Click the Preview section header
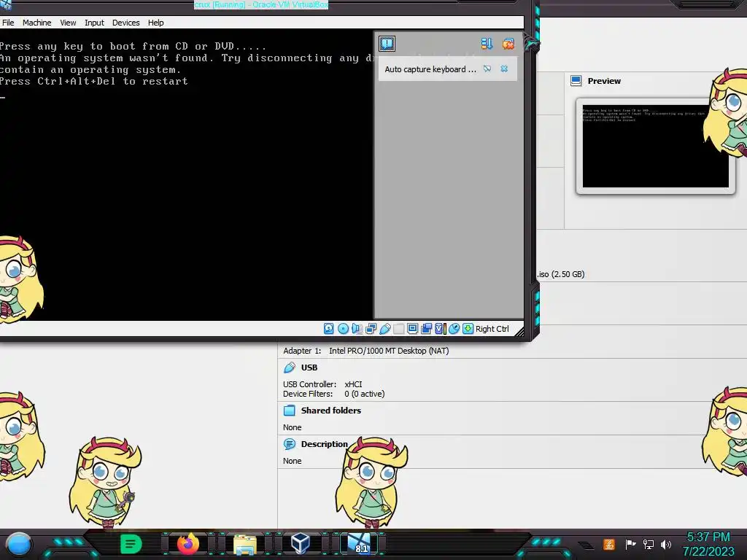This screenshot has width=747, height=560. pyautogui.click(x=604, y=81)
